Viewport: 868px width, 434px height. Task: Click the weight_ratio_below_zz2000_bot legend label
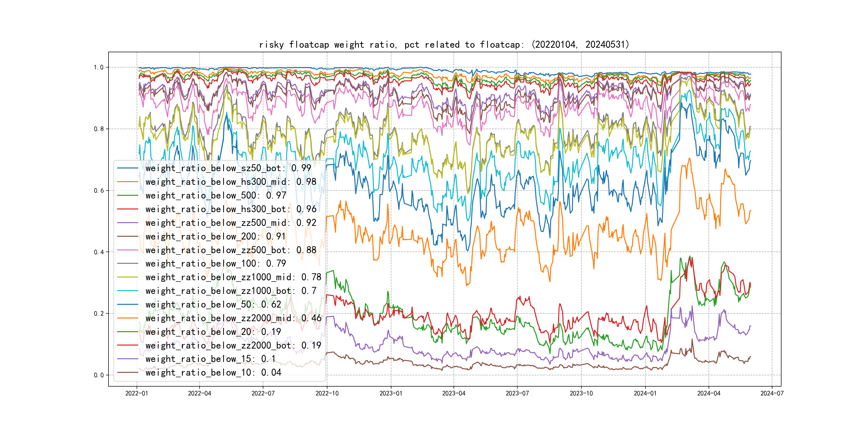[x=233, y=345]
